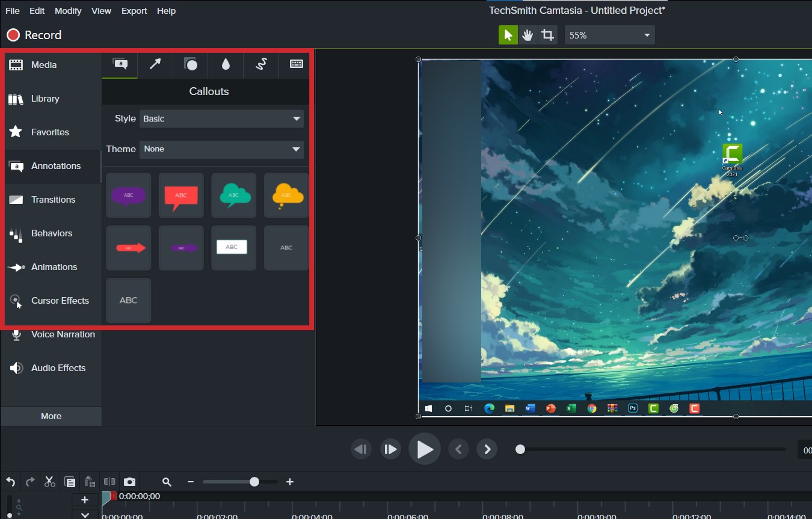Screen dimensions: 812x519
Task: Open the Modify menu
Action: 68,10
